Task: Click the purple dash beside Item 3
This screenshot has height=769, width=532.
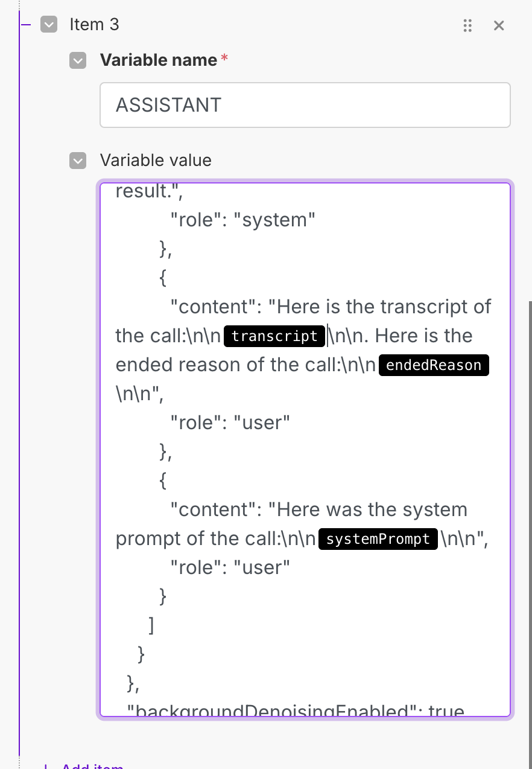Action: (x=25, y=25)
